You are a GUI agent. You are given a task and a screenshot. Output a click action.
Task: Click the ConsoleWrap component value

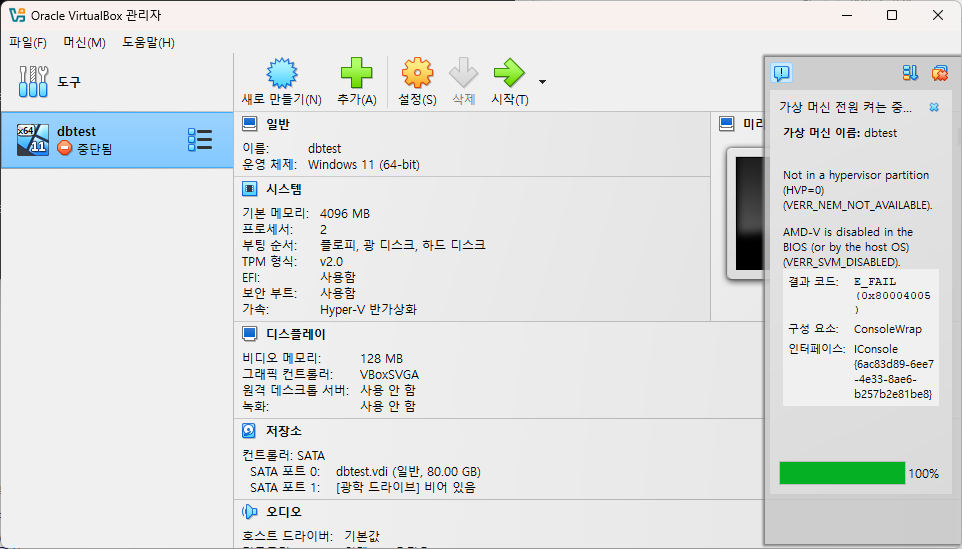888,329
